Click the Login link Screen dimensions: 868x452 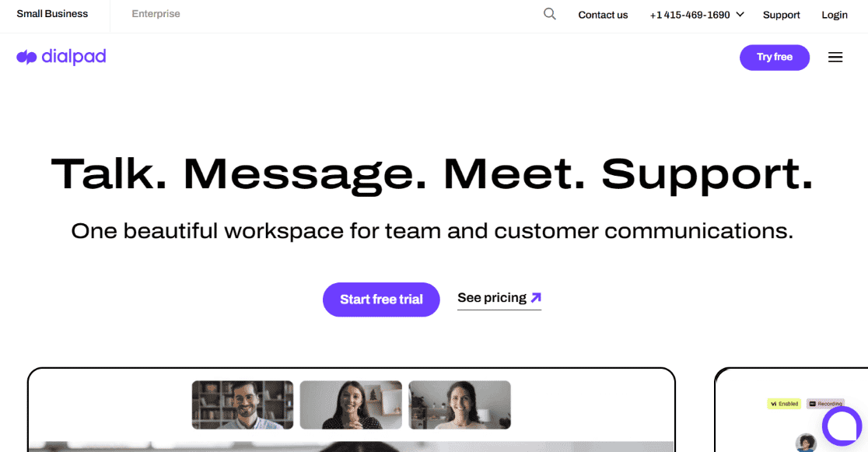point(835,14)
